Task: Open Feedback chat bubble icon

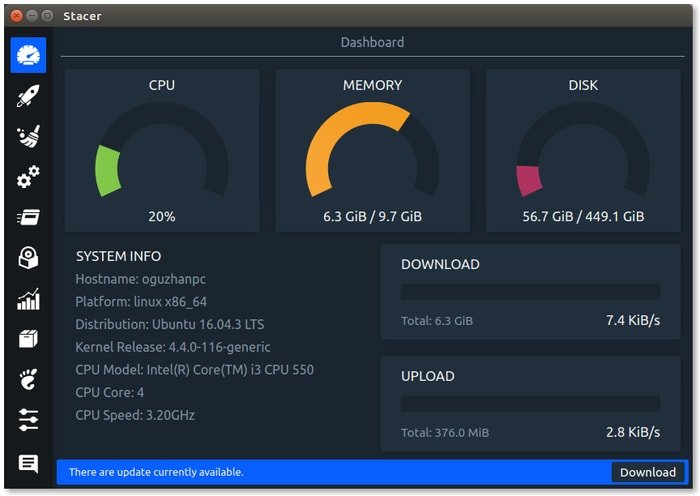Action: 28,464
